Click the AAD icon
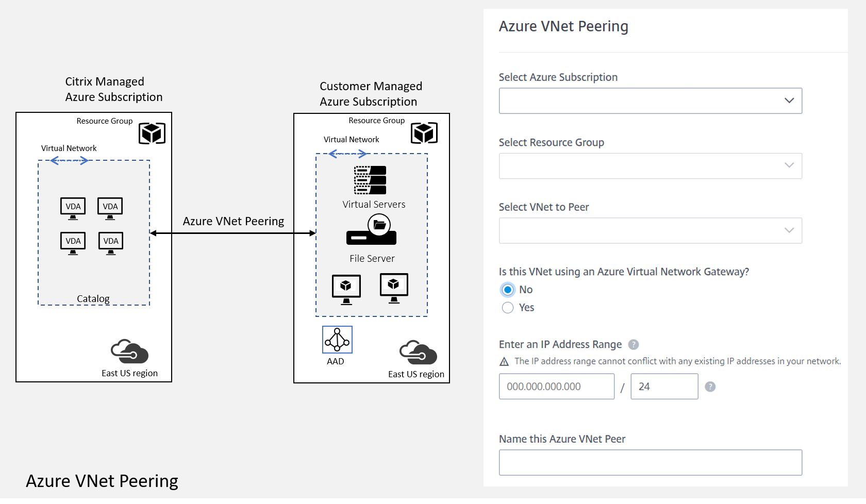The width and height of the screenshot is (866, 504). tap(337, 340)
